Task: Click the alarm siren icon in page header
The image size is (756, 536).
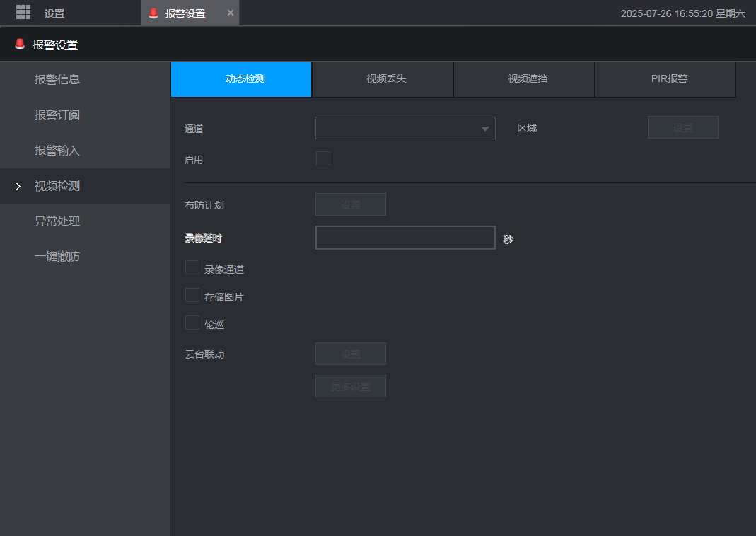Action: (19, 45)
